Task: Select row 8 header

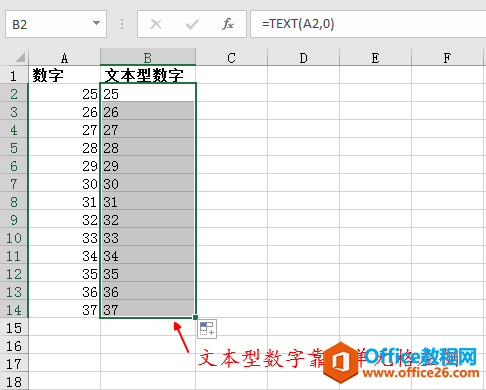Action: 14,201
